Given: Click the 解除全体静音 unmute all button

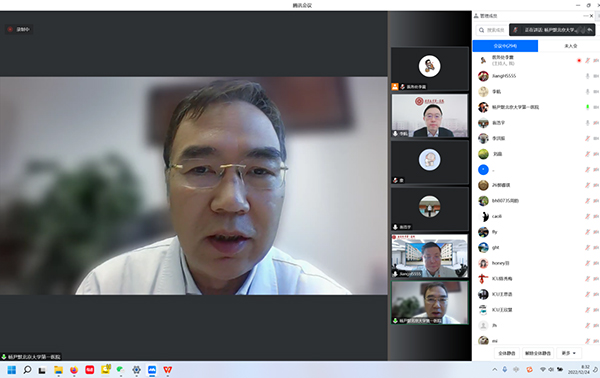Looking at the screenshot, I should tap(538, 353).
